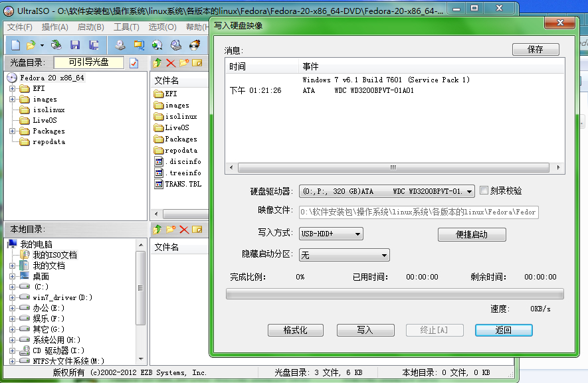Click the Fedora 20 x86_64 disc root icon

click(x=12, y=78)
